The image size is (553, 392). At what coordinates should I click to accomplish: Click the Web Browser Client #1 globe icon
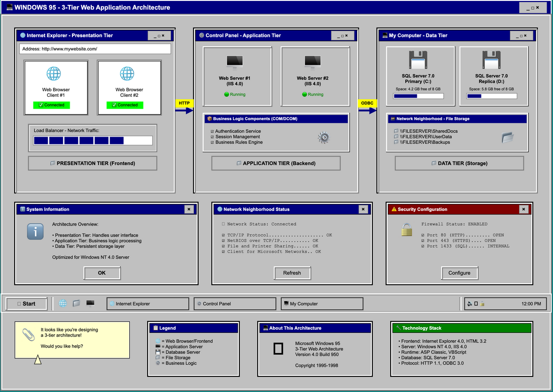(x=54, y=73)
